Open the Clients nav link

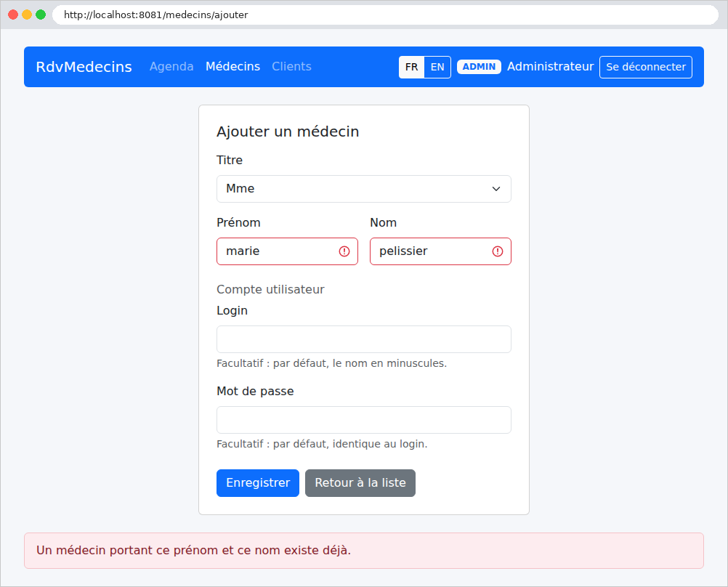click(291, 66)
